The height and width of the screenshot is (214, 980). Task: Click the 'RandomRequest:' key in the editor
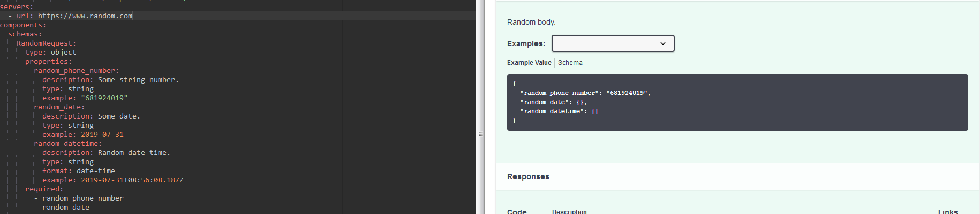[x=46, y=43]
